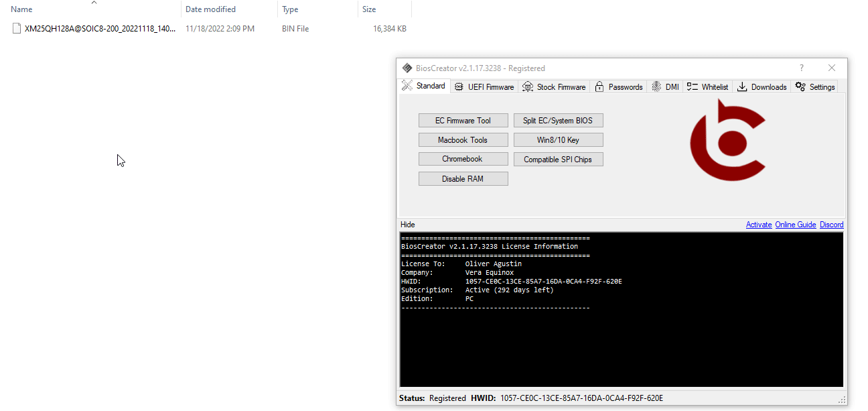Click the red BiosCreator logo
This screenshot has height=411, width=868.
[x=728, y=139]
